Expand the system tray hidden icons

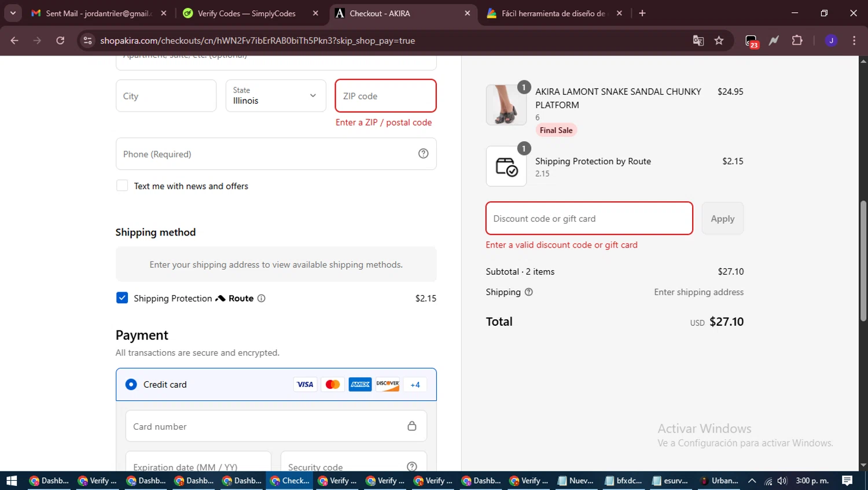[752, 481]
